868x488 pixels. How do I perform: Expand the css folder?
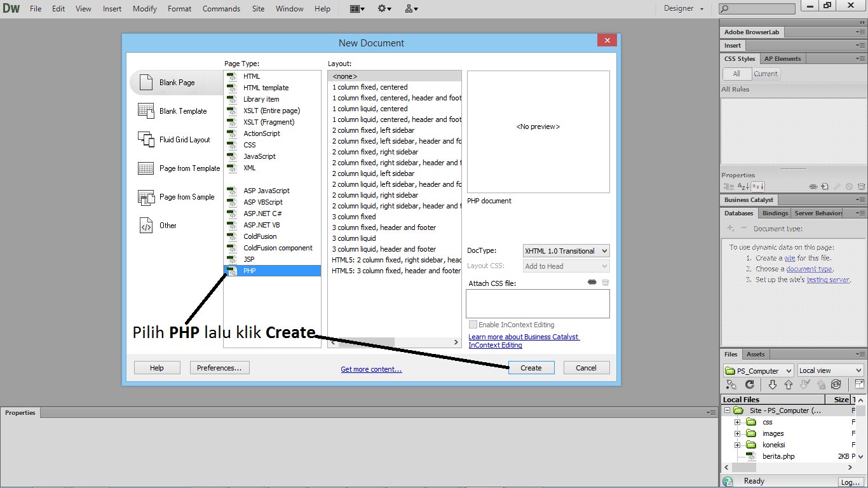coord(737,422)
